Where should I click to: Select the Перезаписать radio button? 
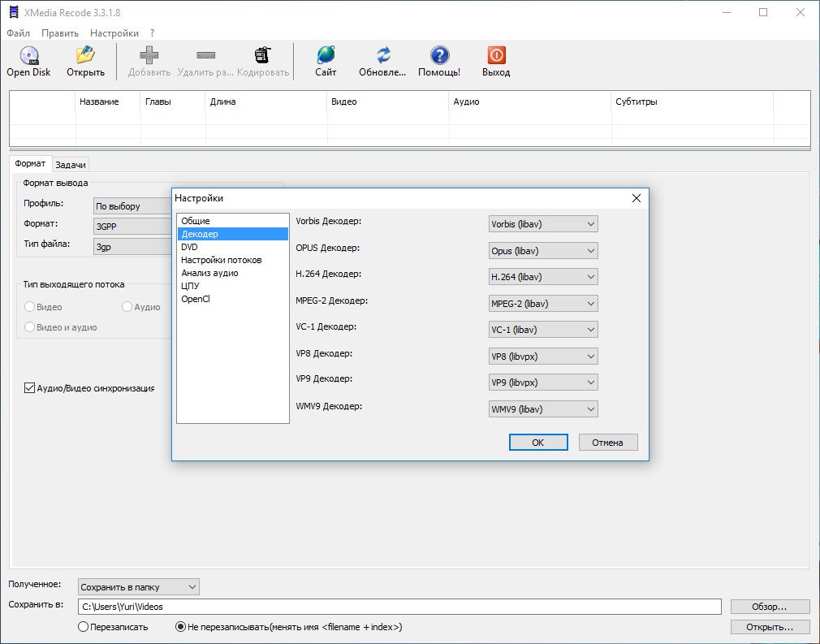84,627
